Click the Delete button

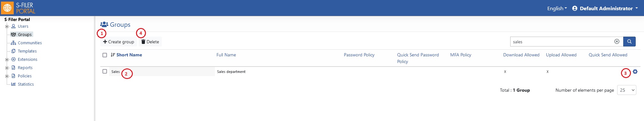click(150, 42)
